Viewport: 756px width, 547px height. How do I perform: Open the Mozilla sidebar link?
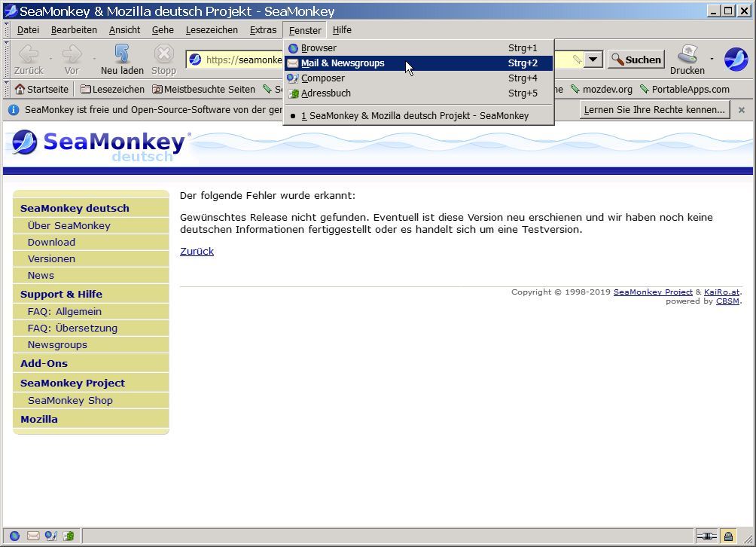39,419
